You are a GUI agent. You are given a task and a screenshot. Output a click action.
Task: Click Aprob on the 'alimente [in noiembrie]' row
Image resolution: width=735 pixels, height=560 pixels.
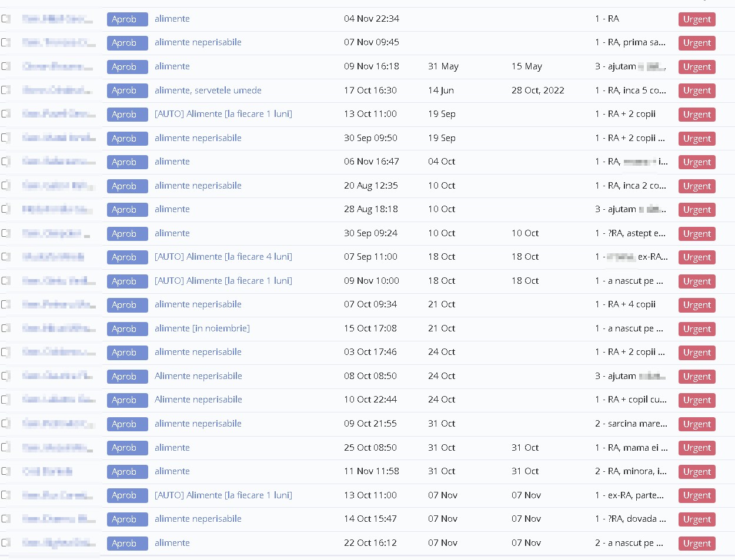127,329
